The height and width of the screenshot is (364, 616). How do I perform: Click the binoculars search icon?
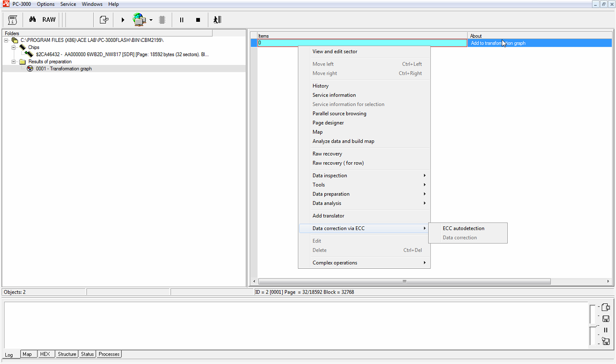(x=32, y=20)
